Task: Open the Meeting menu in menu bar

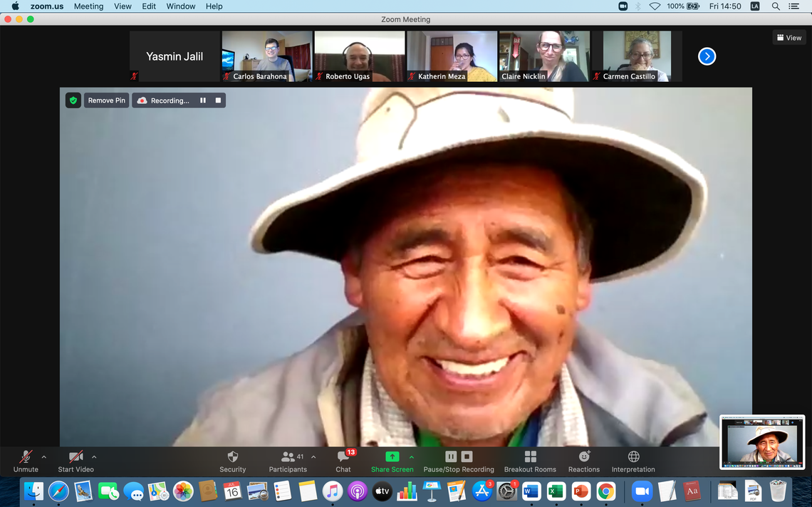Action: pyautogui.click(x=88, y=6)
